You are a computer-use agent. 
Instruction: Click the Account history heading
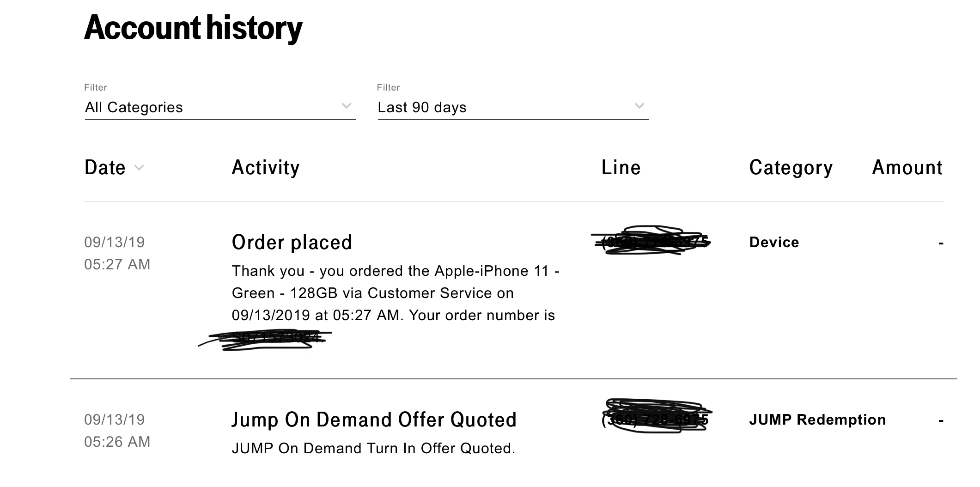[x=193, y=28]
